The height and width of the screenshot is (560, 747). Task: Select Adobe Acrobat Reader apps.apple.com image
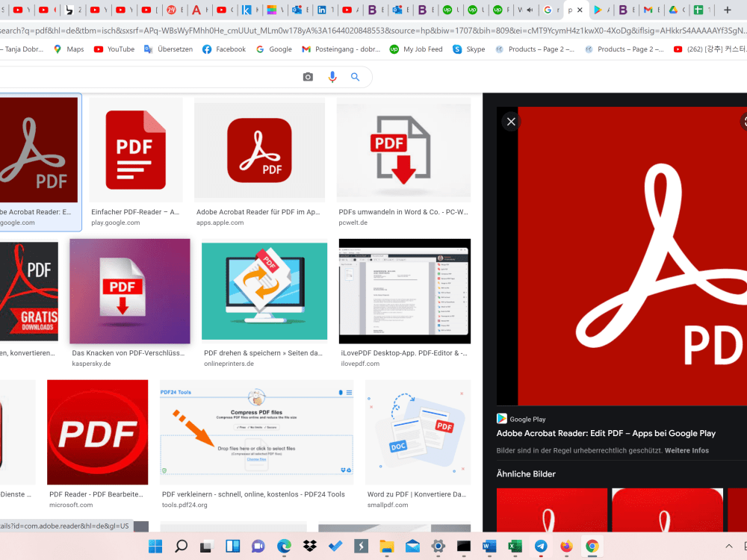(x=260, y=150)
